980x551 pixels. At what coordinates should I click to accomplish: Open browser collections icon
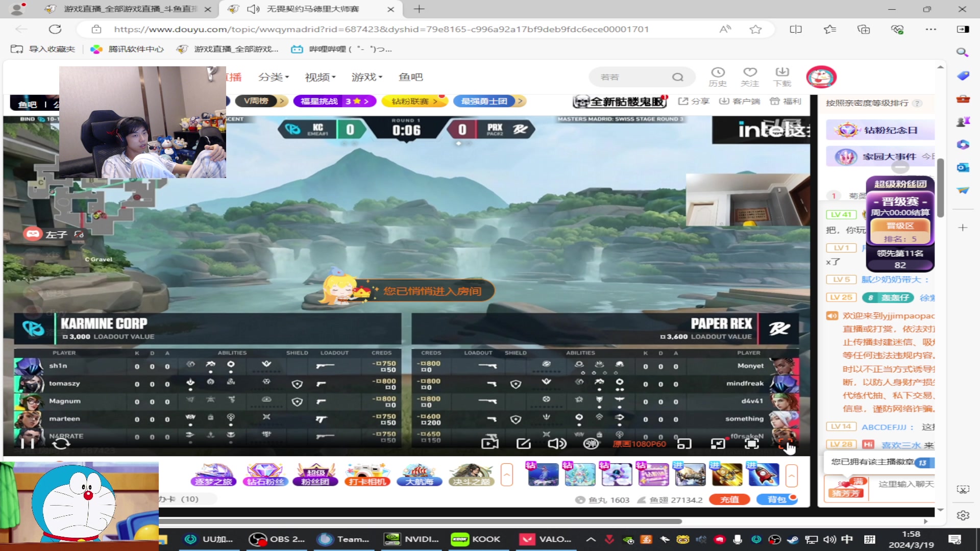point(864,29)
